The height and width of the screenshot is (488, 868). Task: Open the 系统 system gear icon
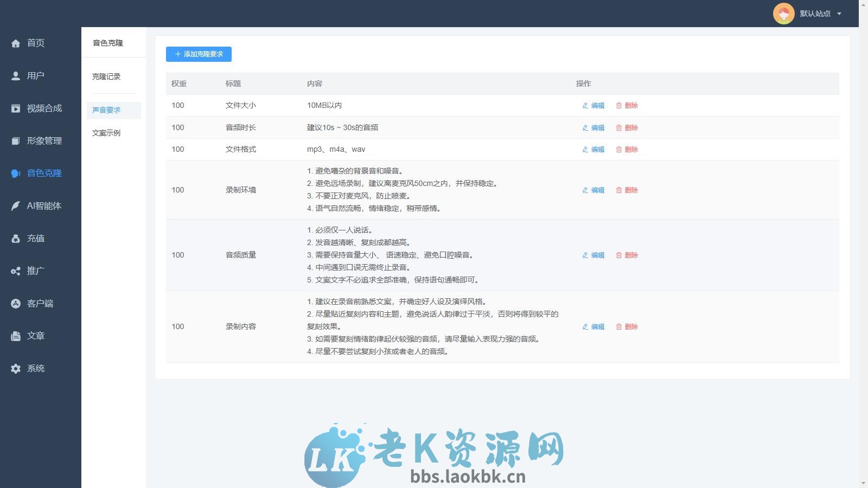tap(16, 368)
